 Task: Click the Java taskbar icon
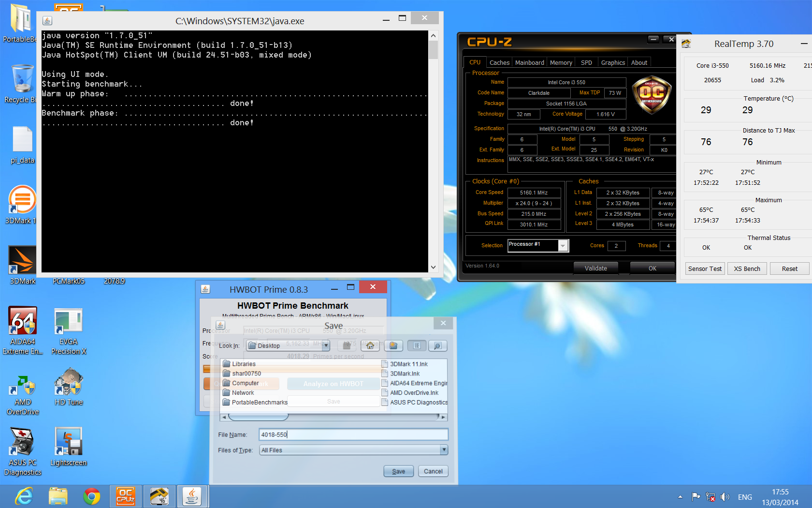(192, 496)
